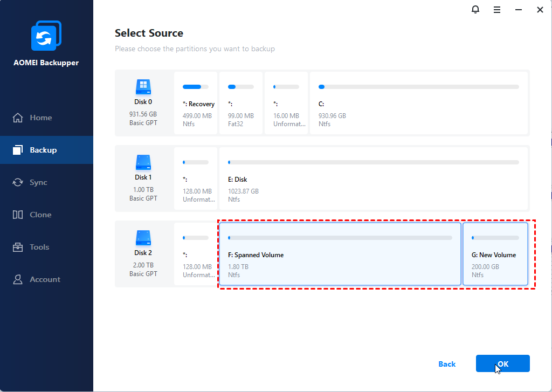Click the Disk 0 Windows drive icon

(143, 86)
